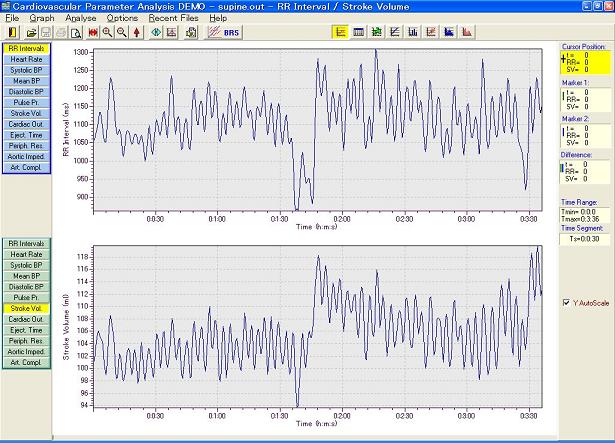Image resolution: width=615 pixels, height=443 pixels.
Task: Click the marker graph icon next to teal diamond
Action: tap(171, 33)
